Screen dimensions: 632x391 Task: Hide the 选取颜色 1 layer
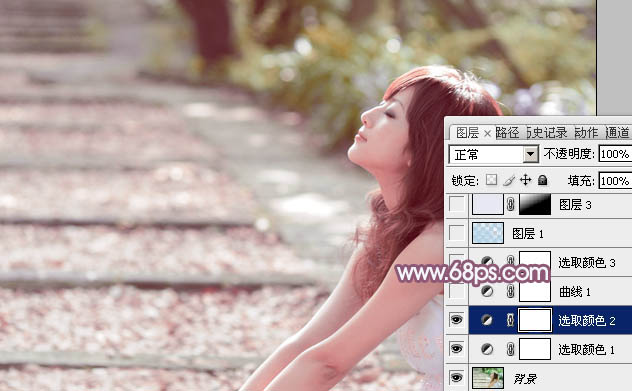pyautogui.click(x=456, y=349)
